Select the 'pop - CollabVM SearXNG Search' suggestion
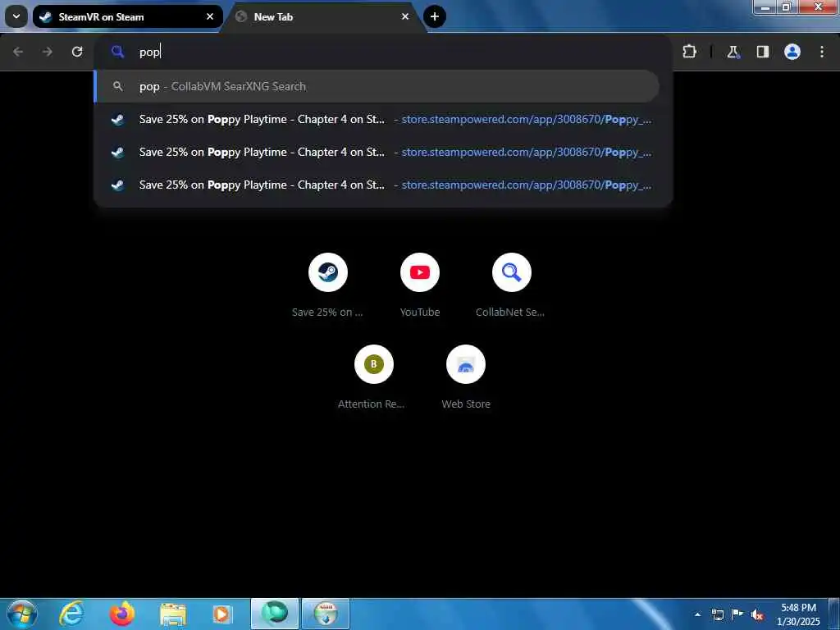 377,86
